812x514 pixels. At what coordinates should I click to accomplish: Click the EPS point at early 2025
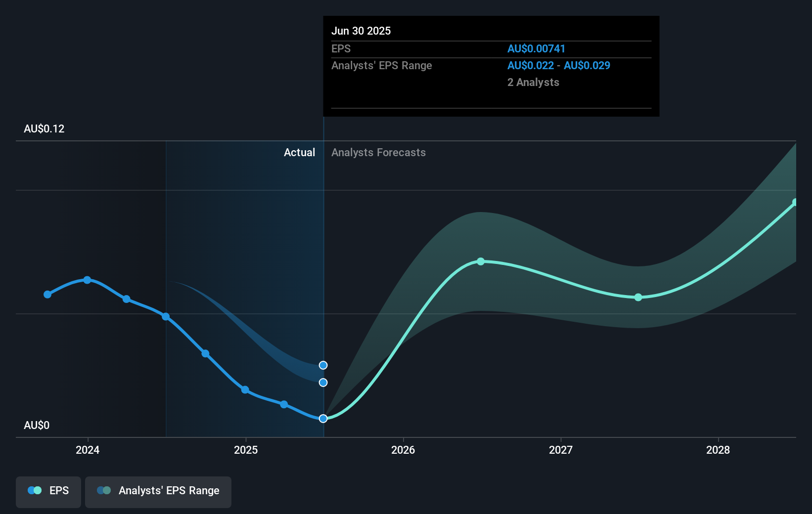245,390
